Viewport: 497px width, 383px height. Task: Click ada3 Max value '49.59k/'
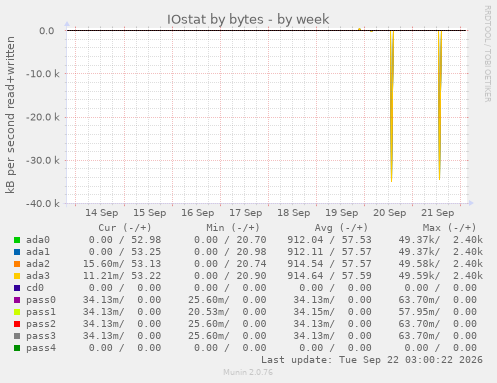[x=419, y=276]
